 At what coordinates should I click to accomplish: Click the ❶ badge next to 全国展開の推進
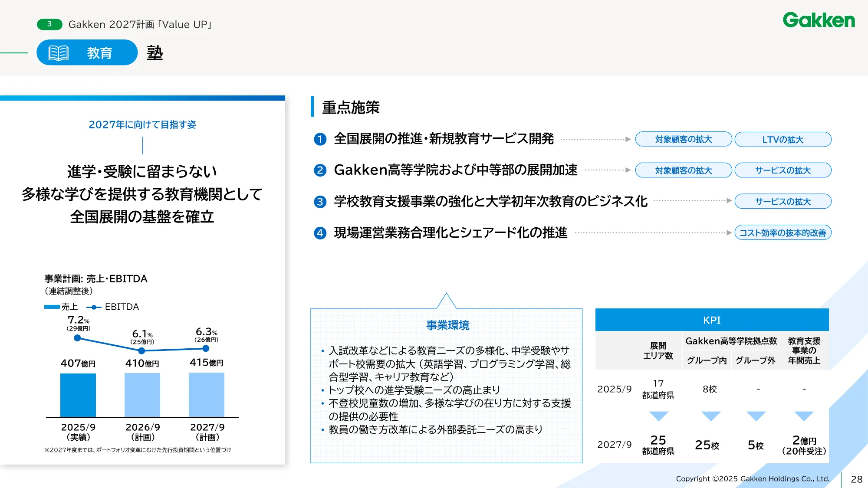tap(320, 139)
